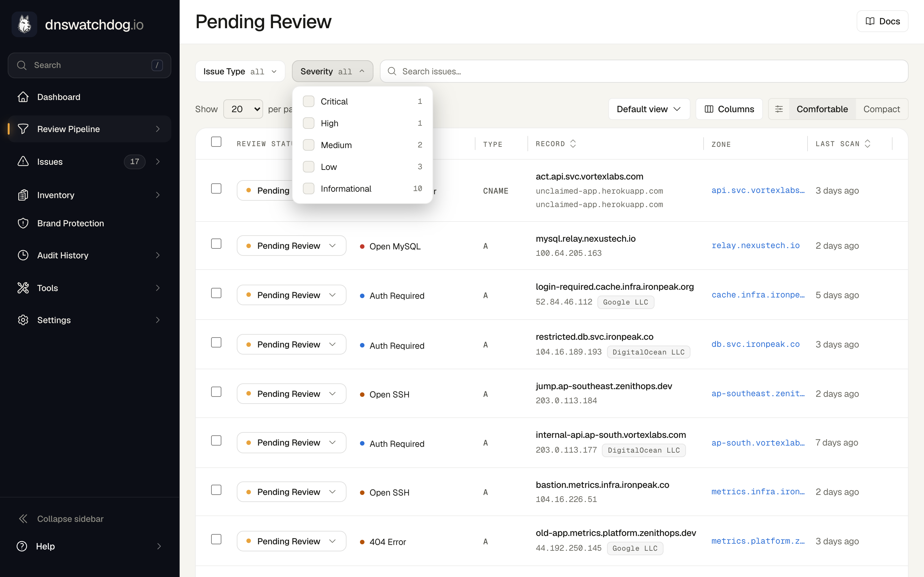The width and height of the screenshot is (924, 577).
Task: Open the Issue Type filter dropdown
Action: tap(240, 71)
